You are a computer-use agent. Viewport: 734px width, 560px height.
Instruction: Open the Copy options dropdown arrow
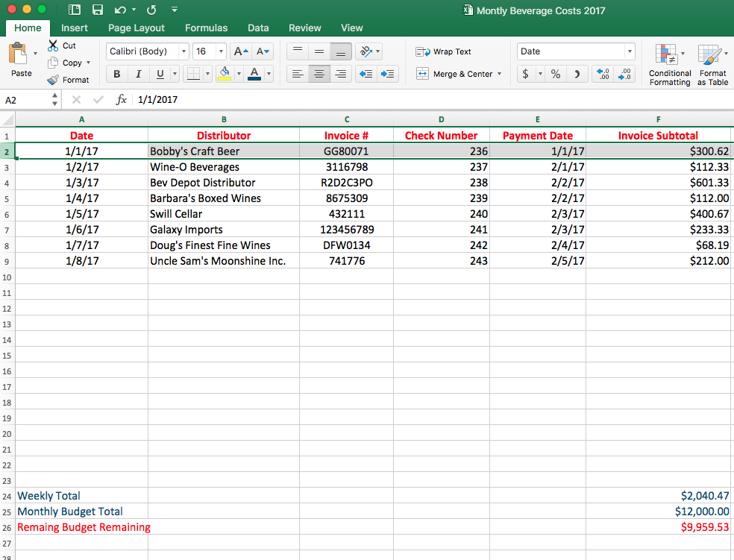[88, 63]
